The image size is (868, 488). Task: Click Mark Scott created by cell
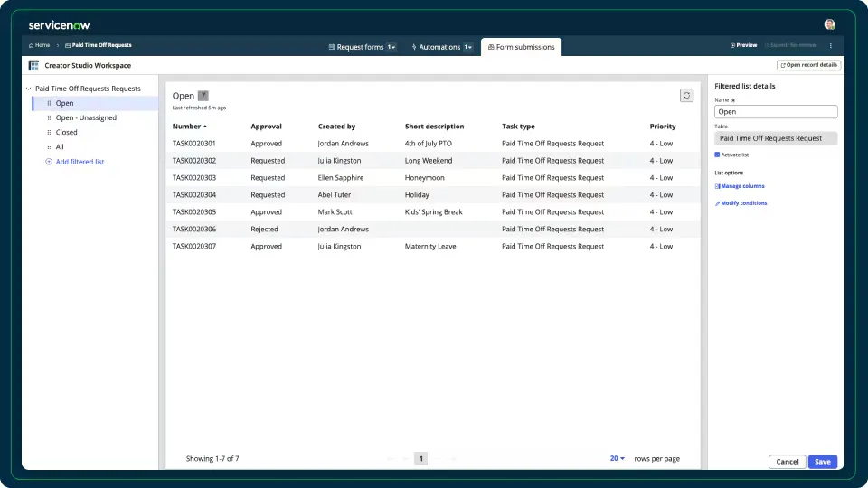(x=335, y=211)
